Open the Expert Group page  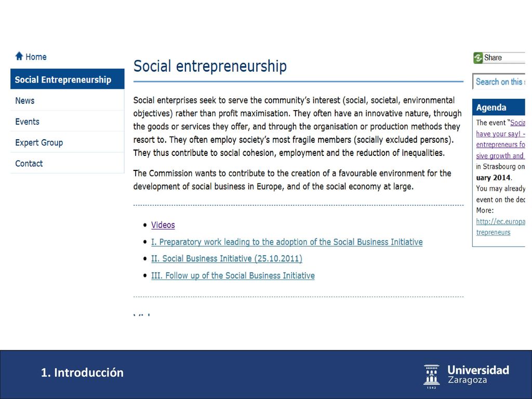point(68,142)
